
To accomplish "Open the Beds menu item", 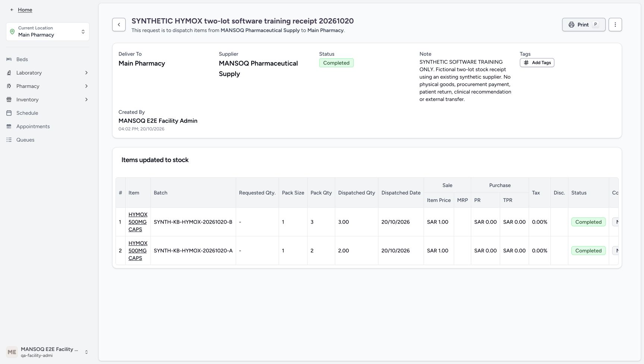I will 48,59.
